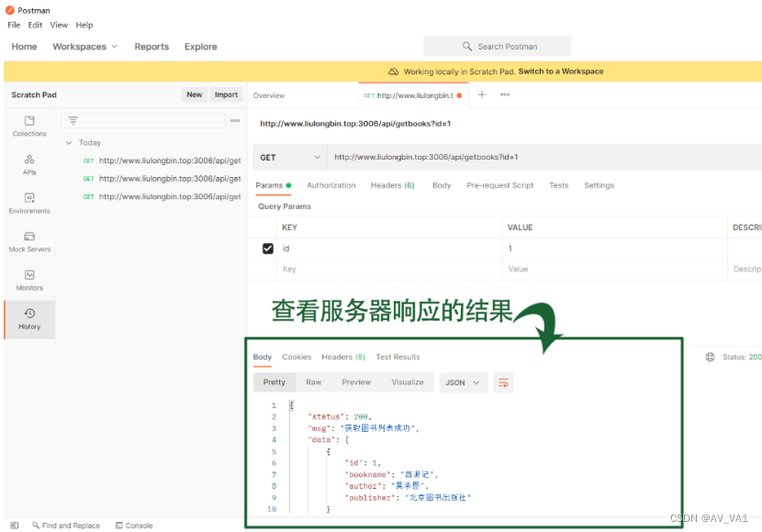Screen dimensions: 762x532
Task: Click the value cell containing 1
Action: pyautogui.click(x=614, y=249)
